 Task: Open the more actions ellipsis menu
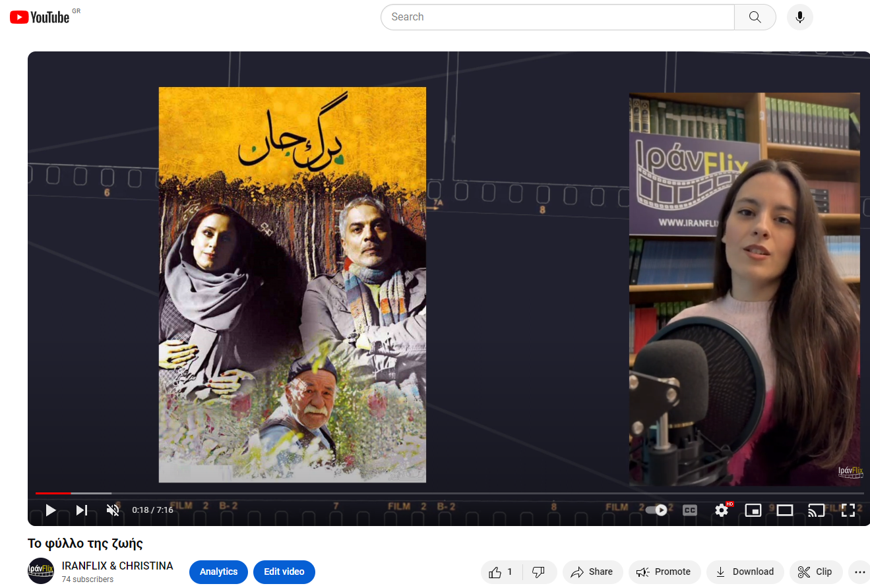[x=859, y=572]
